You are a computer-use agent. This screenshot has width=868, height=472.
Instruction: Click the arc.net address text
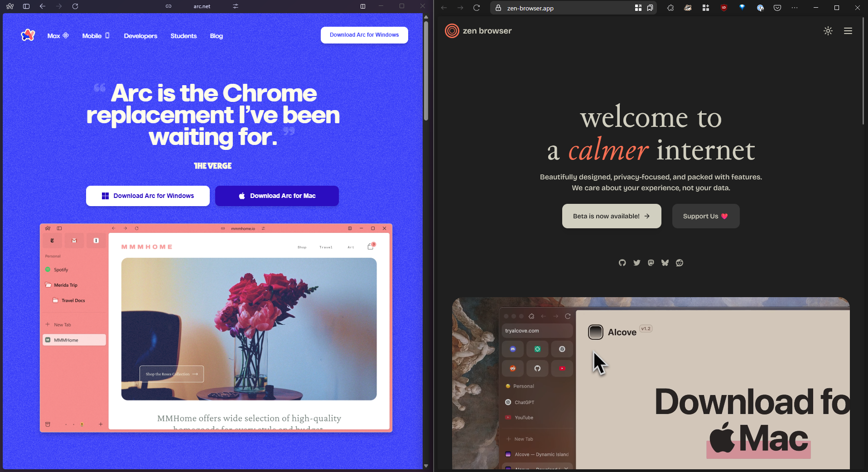click(x=202, y=6)
